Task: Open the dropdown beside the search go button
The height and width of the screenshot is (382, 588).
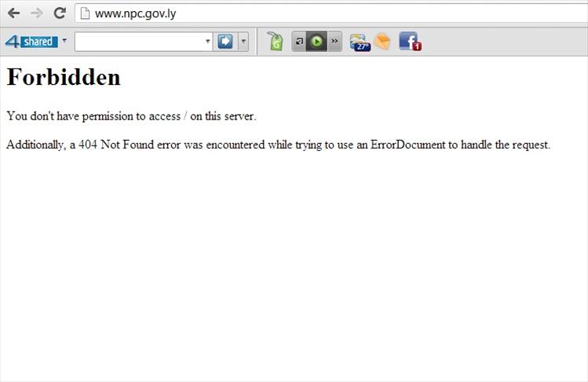Action: (243, 42)
